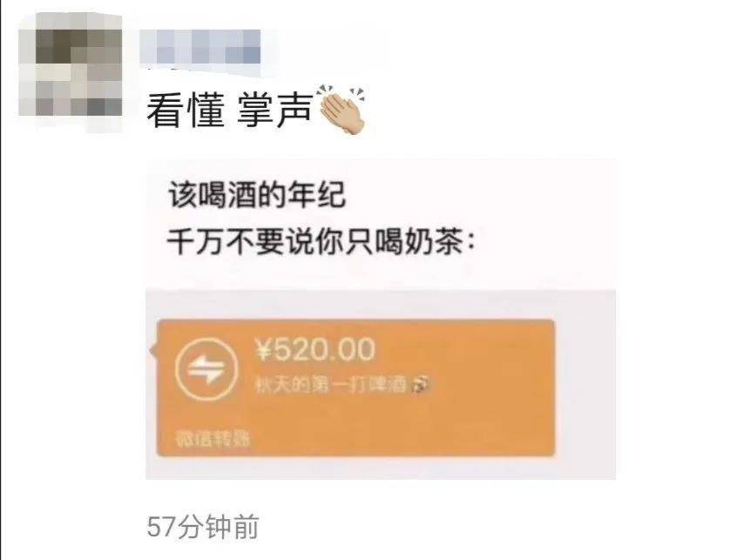Click the 57分钟前 timestamp

[x=203, y=527]
